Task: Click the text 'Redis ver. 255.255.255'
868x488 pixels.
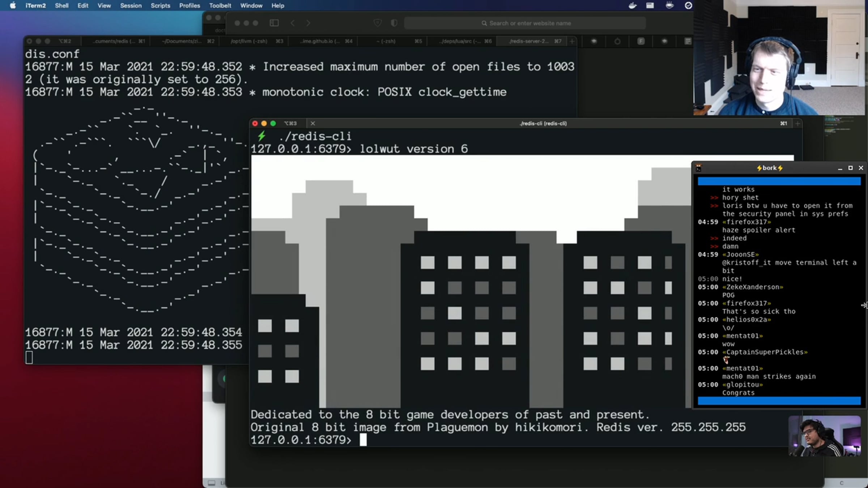Action: [x=671, y=427]
